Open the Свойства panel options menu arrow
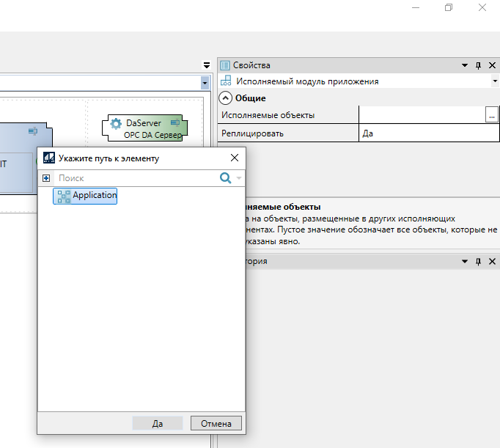This screenshot has width=500, height=448. 465,66
